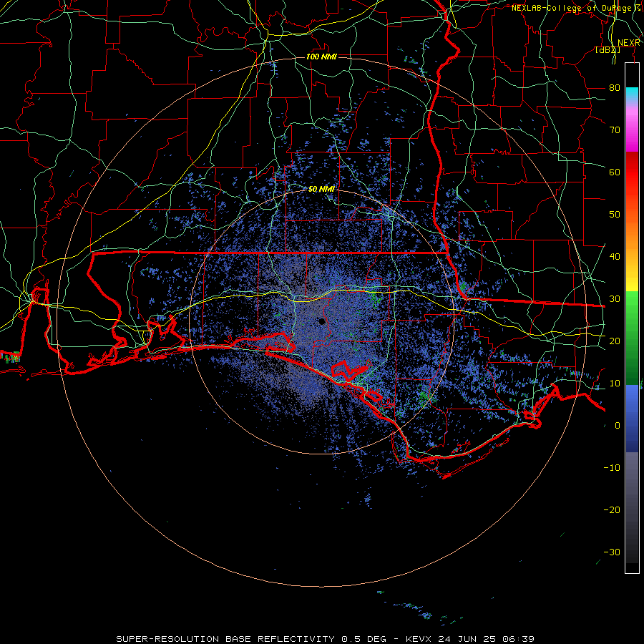Click the 70 value on the dBZ scale
This screenshot has width=644, height=644.
click(615, 130)
